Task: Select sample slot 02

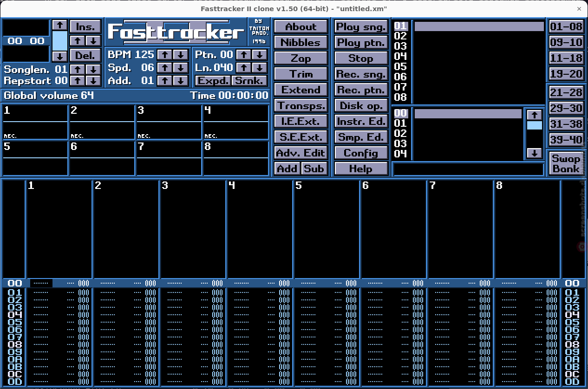Action: coord(457,133)
